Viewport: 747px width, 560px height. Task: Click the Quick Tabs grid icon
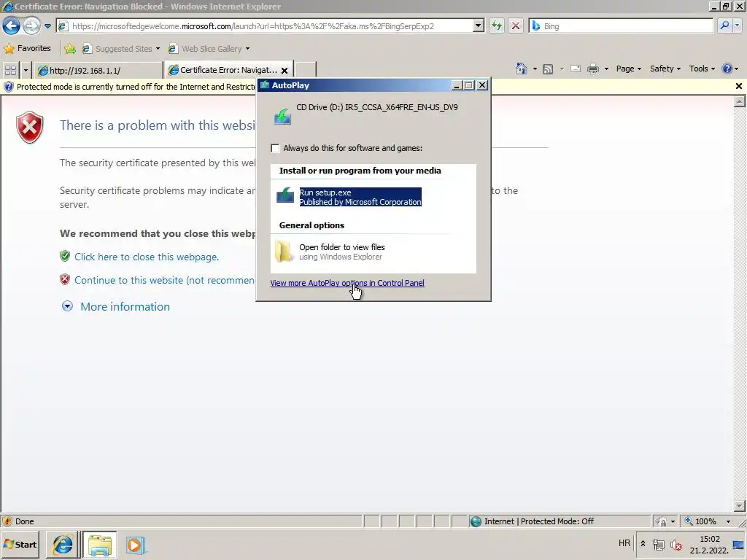[x=10, y=71]
